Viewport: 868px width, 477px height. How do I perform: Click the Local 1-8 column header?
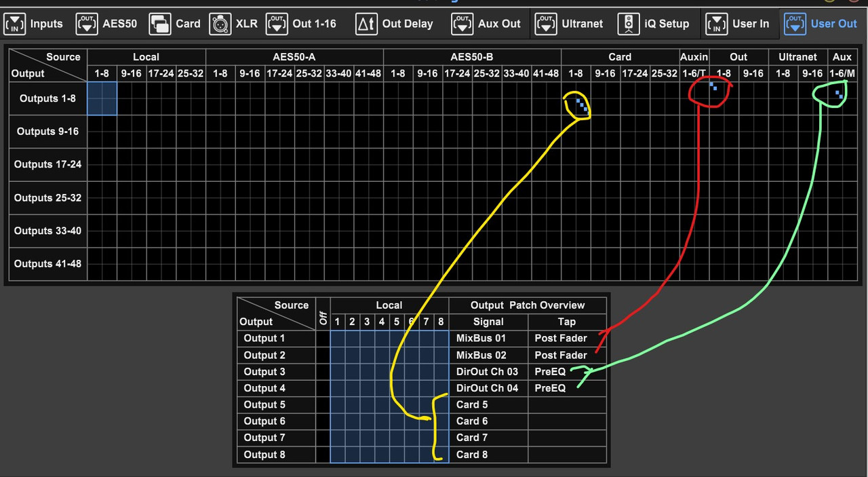pos(102,73)
